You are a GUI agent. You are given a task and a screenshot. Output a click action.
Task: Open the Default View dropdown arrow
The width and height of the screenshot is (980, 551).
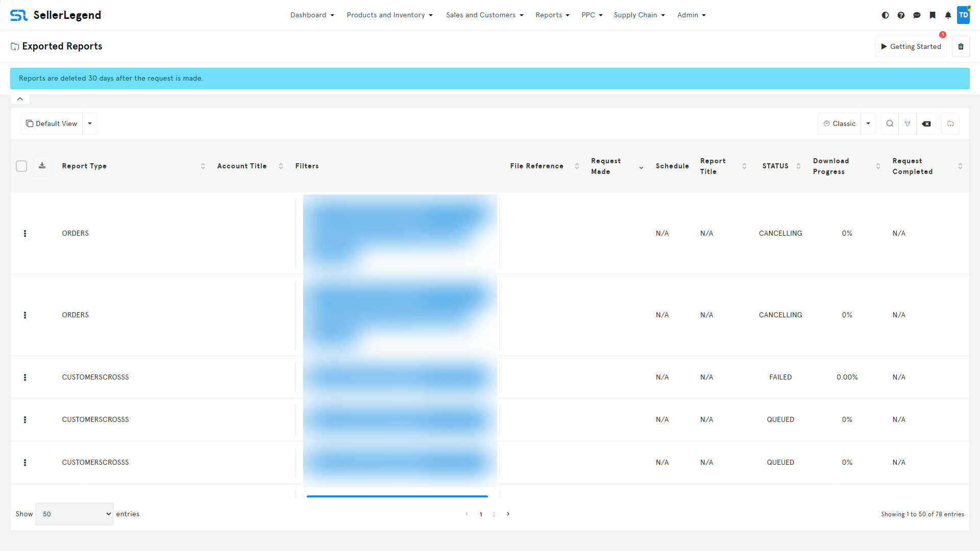point(89,123)
